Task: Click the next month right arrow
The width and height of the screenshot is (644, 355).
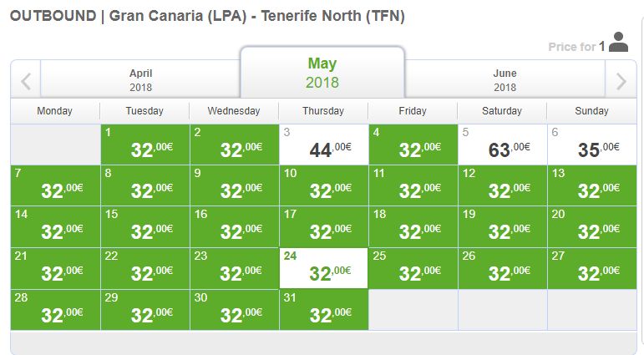Action: pyautogui.click(x=621, y=81)
